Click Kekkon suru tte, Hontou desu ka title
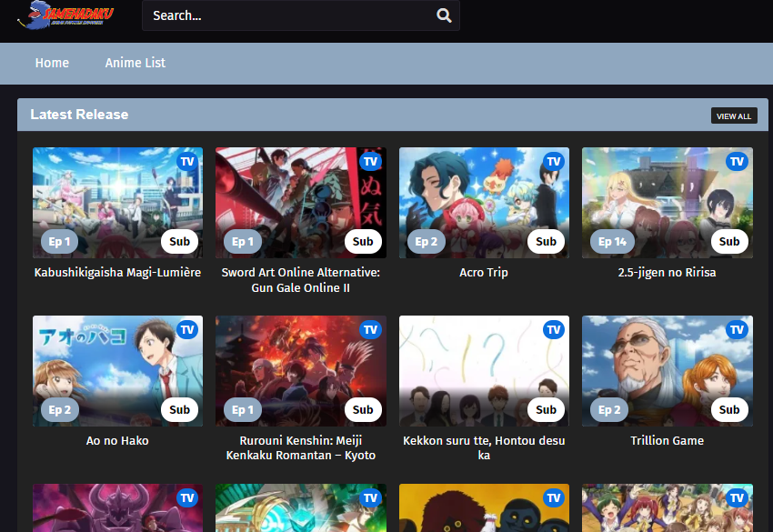The height and width of the screenshot is (532, 773). pos(484,447)
